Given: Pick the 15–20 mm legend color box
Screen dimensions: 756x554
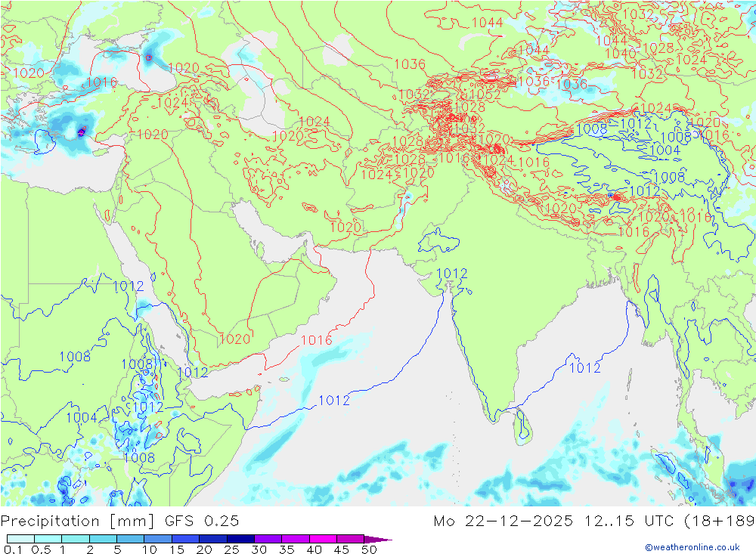Looking at the screenshot, I should click(x=186, y=539).
